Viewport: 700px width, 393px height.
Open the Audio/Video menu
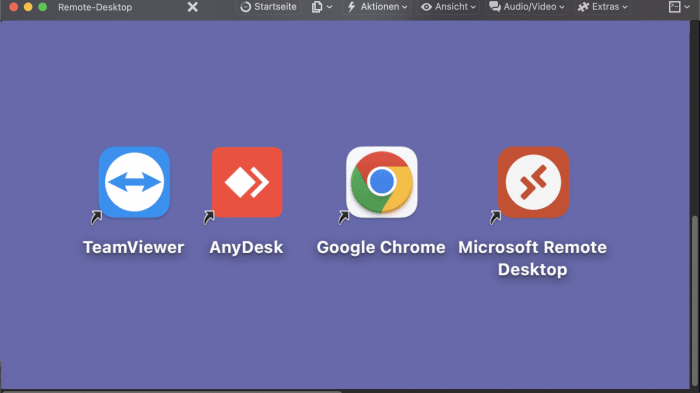(x=526, y=7)
